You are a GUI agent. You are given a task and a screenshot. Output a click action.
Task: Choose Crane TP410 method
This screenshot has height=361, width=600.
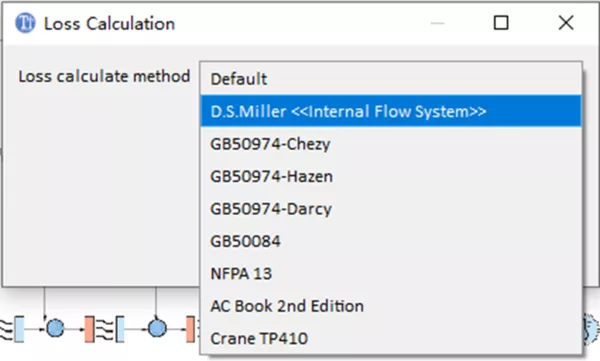click(x=391, y=338)
